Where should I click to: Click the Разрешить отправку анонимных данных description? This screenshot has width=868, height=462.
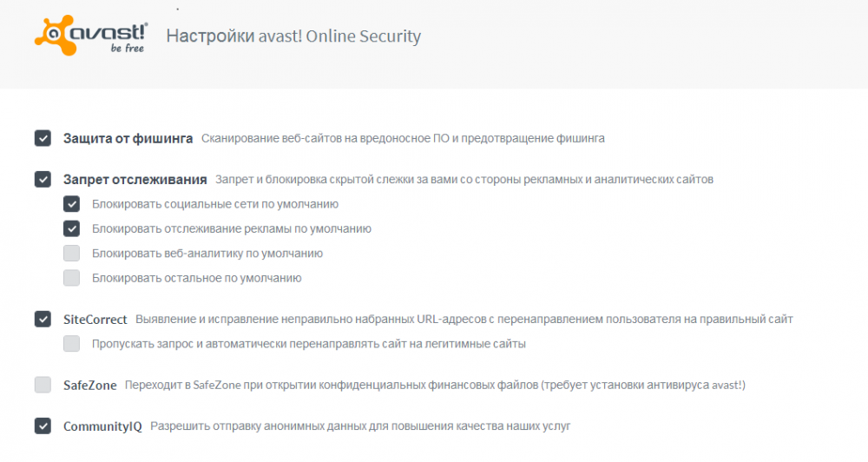pyautogui.click(x=360, y=426)
